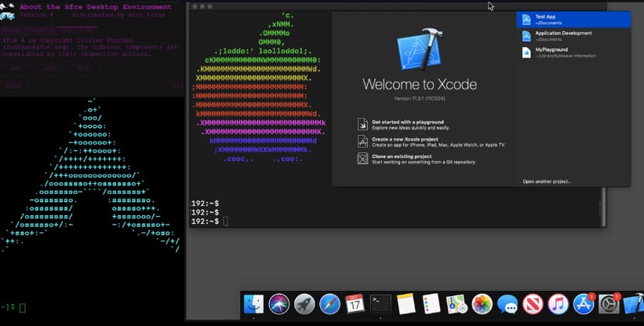Click the Terminal icon in Dock

pos(380,305)
